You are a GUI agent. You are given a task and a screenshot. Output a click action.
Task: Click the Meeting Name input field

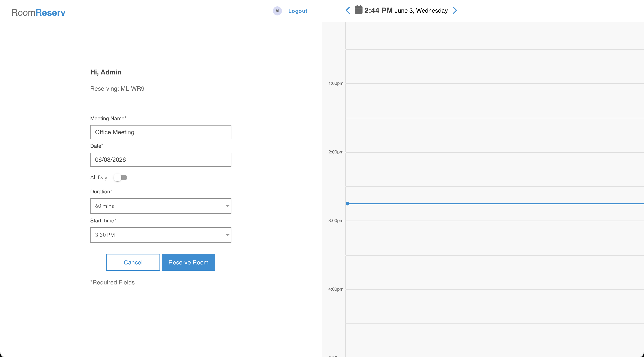[x=161, y=132]
